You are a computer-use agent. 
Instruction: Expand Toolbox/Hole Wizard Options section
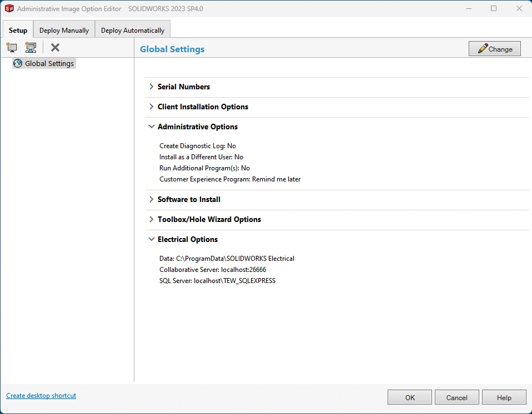(152, 219)
